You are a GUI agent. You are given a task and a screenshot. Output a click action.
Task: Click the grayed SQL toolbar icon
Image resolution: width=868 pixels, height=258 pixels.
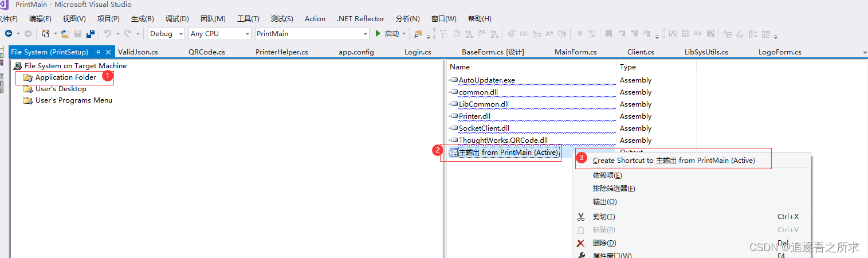(698, 34)
